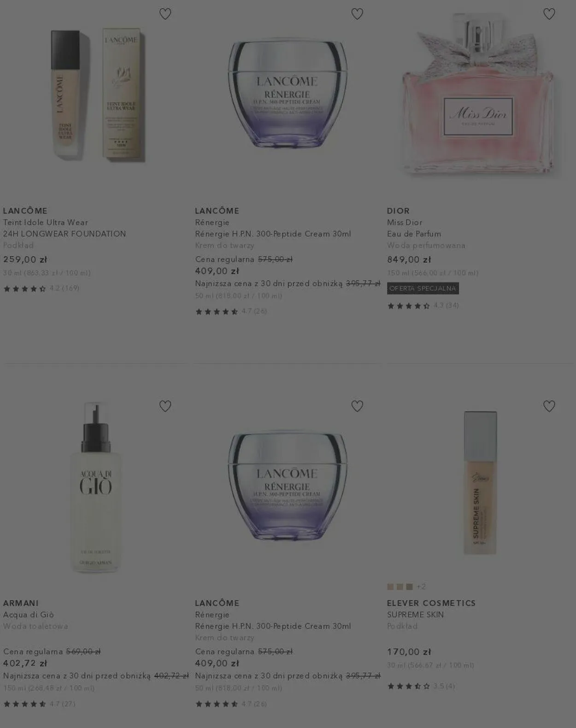
Task: View Supreme Skin 3.5 star rating
Action: point(421,686)
